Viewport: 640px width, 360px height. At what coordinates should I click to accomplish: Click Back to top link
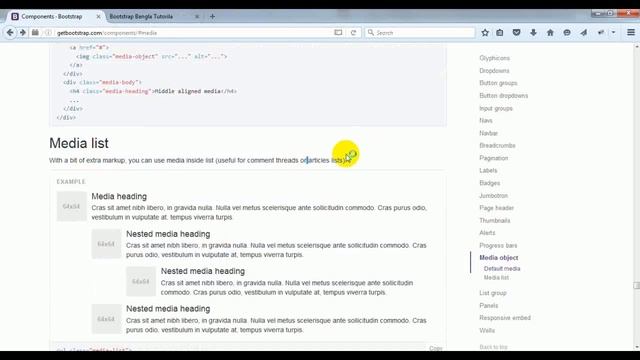coord(493,347)
